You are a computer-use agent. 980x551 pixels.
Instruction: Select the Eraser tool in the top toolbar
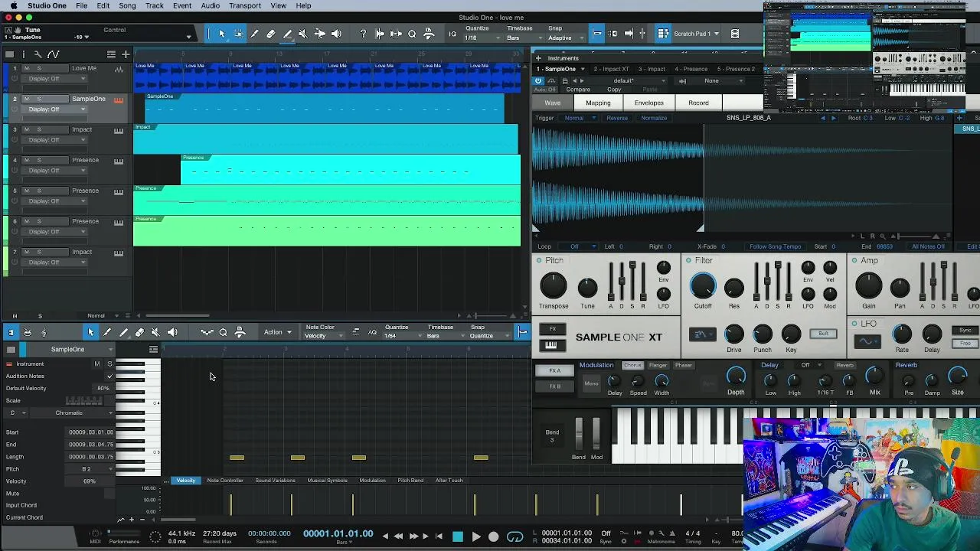(x=270, y=34)
